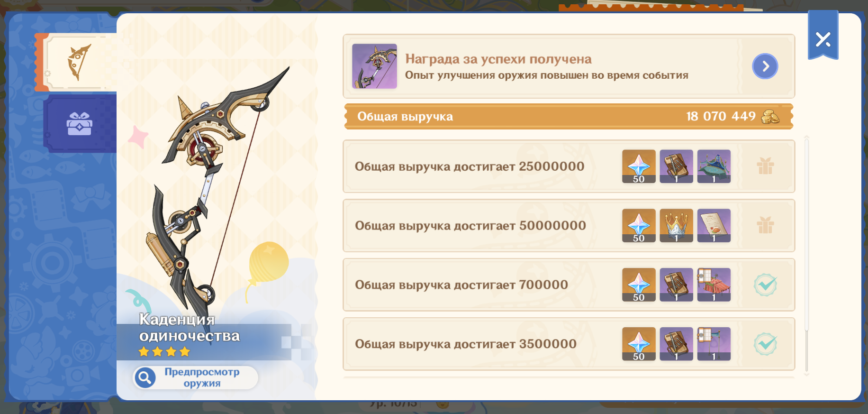868x414 pixels.
Task: Click the Crown of Insight icon in 50000000 row
Action: coord(676,226)
